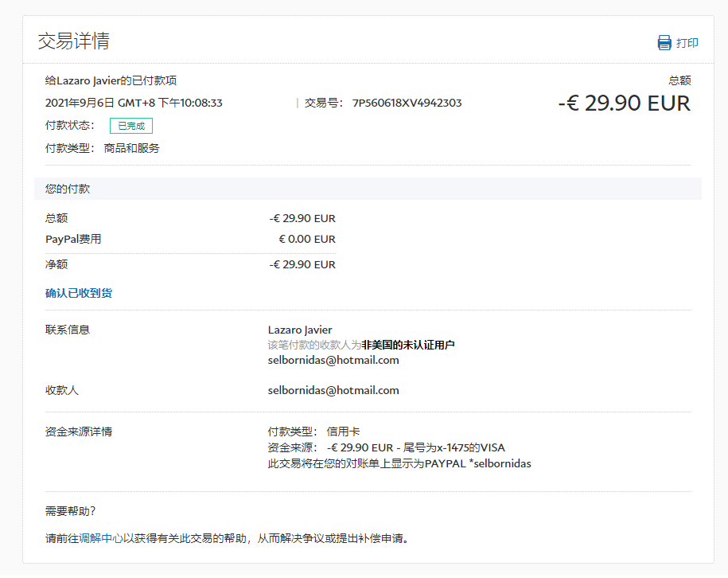The height and width of the screenshot is (578, 728).
Task: Click the Lazaro Javier name under 联系信息
Action: tap(300, 330)
